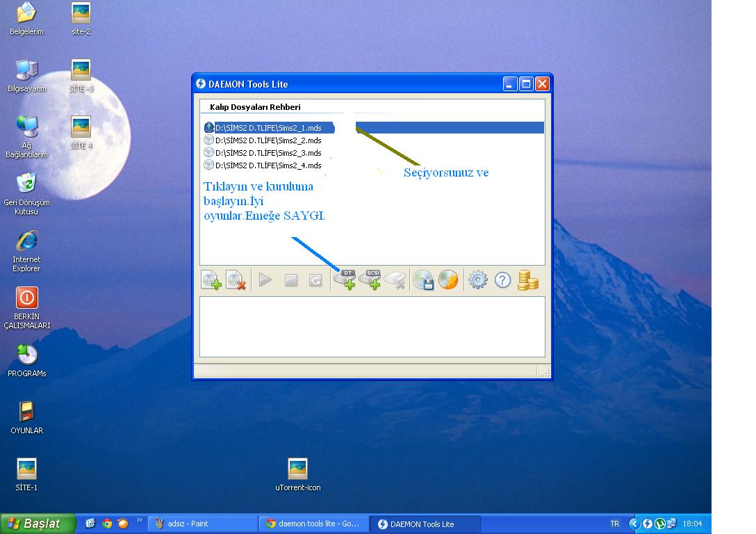Screen dimensions: 756x534
Task: Maximize the DAEMON Tools Lite window
Action: coord(526,84)
